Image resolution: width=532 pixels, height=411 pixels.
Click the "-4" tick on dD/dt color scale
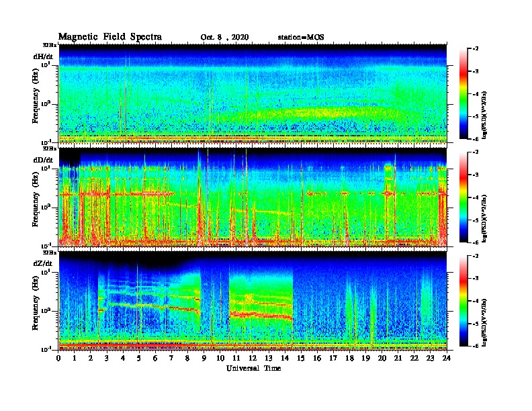click(476, 197)
